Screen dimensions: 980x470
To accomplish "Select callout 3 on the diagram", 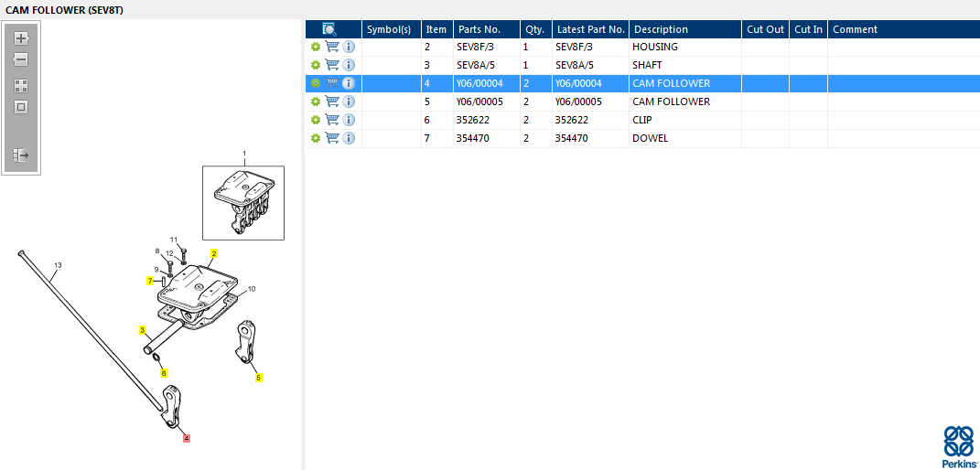I will pos(143,329).
